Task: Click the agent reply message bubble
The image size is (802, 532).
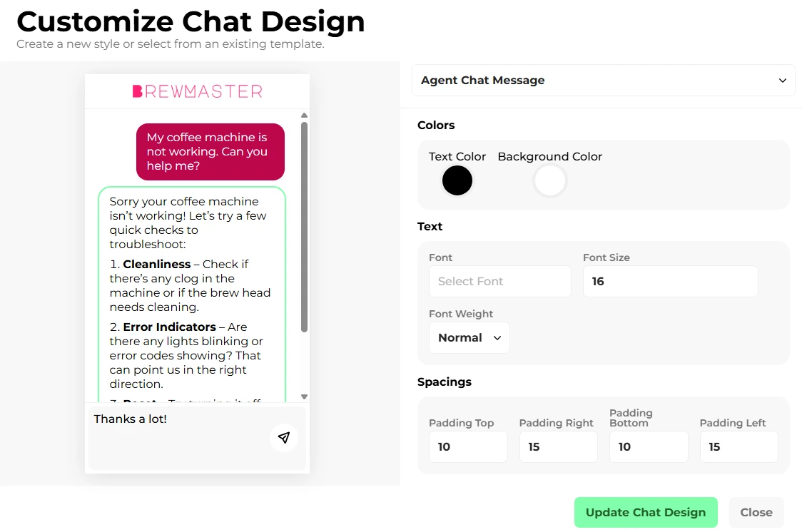Action: tap(191, 292)
